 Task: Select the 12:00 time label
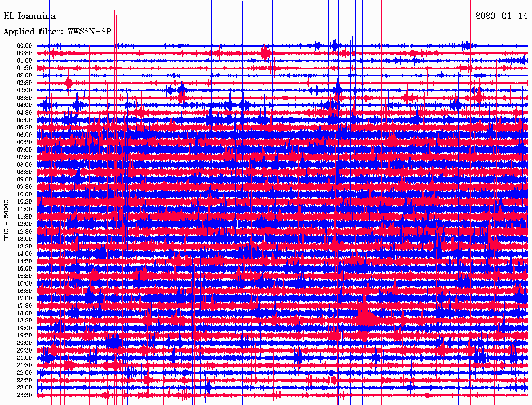pos(24,224)
